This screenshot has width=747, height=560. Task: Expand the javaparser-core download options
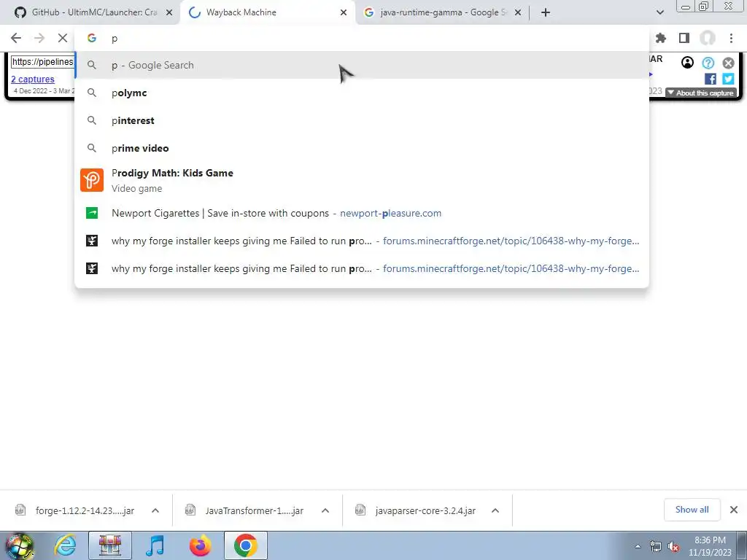click(x=495, y=510)
